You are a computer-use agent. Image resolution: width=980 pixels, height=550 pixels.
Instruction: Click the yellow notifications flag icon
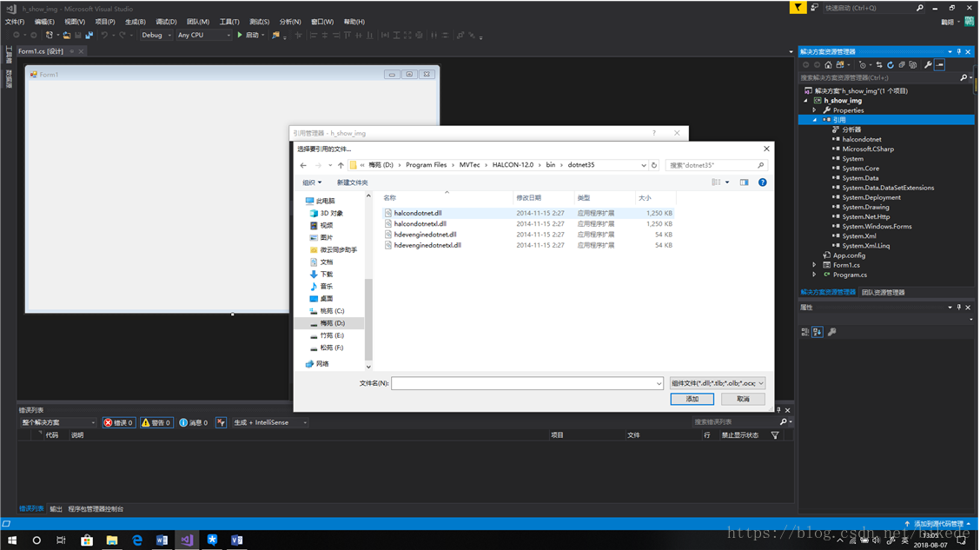798,8
